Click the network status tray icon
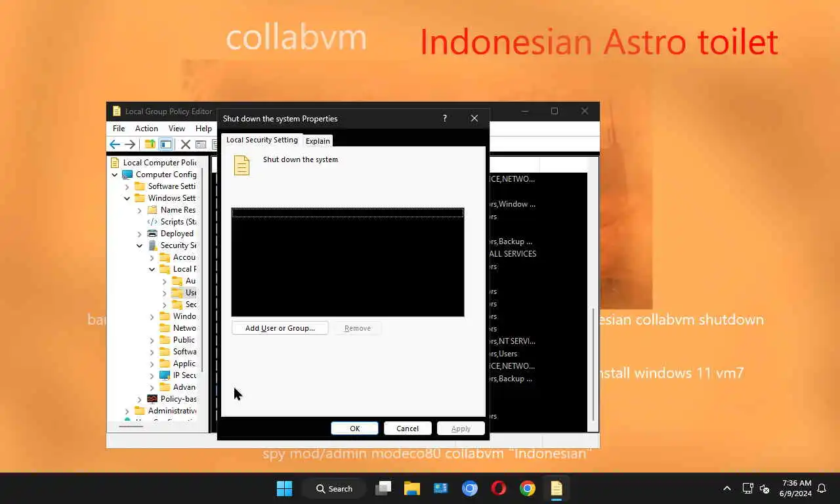This screenshot has height=504, width=840. [x=747, y=488]
